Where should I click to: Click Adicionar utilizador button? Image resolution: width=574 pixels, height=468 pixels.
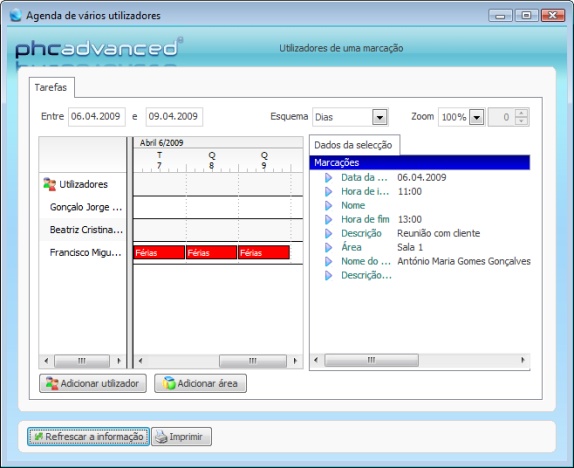point(93,383)
